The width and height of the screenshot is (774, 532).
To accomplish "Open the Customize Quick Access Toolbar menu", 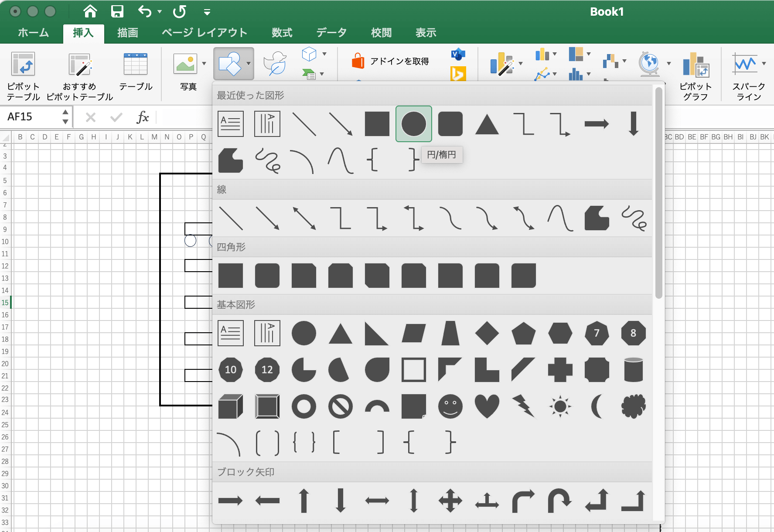I will point(207,12).
